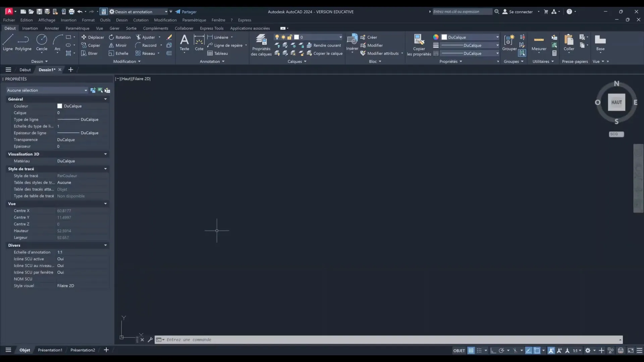Switch to the Insertion ribbon tab
The height and width of the screenshot is (362, 644).
tap(30, 28)
